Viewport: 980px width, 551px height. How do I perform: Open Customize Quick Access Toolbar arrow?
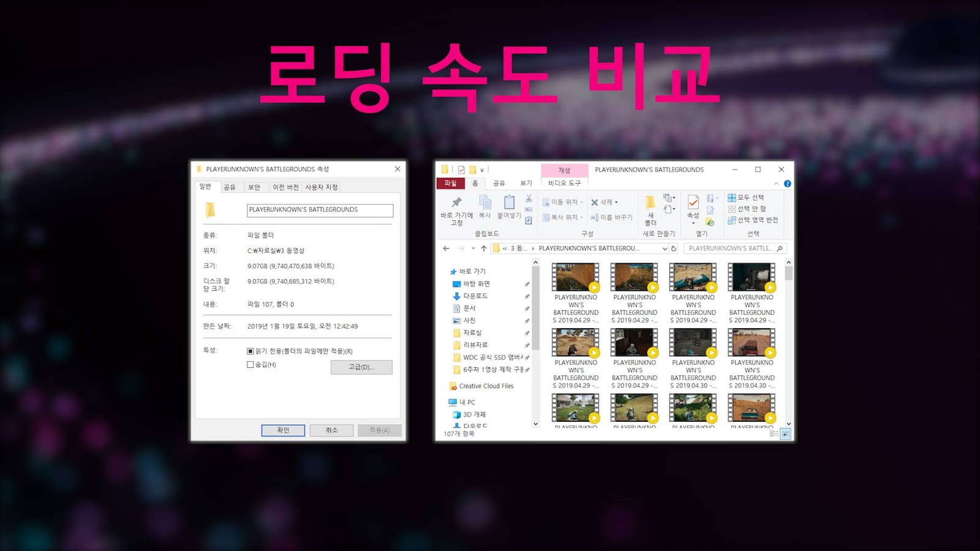click(x=482, y=170)
